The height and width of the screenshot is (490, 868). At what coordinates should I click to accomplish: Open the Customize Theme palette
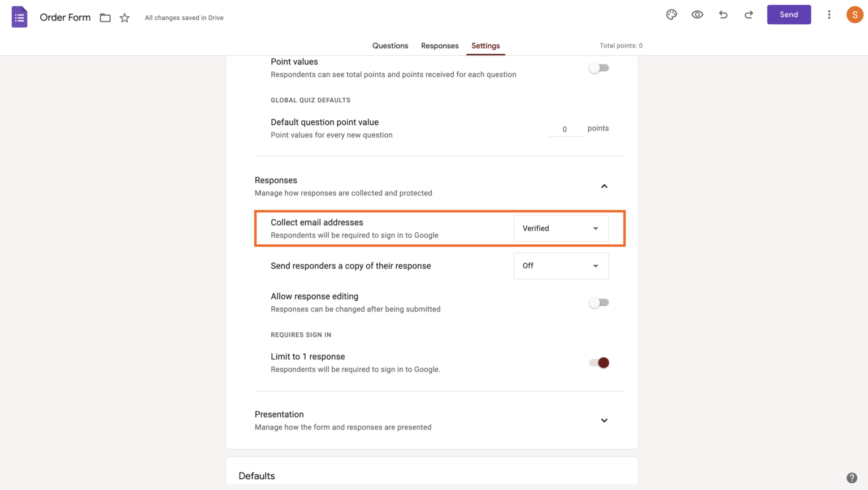(x=671, y=15)
